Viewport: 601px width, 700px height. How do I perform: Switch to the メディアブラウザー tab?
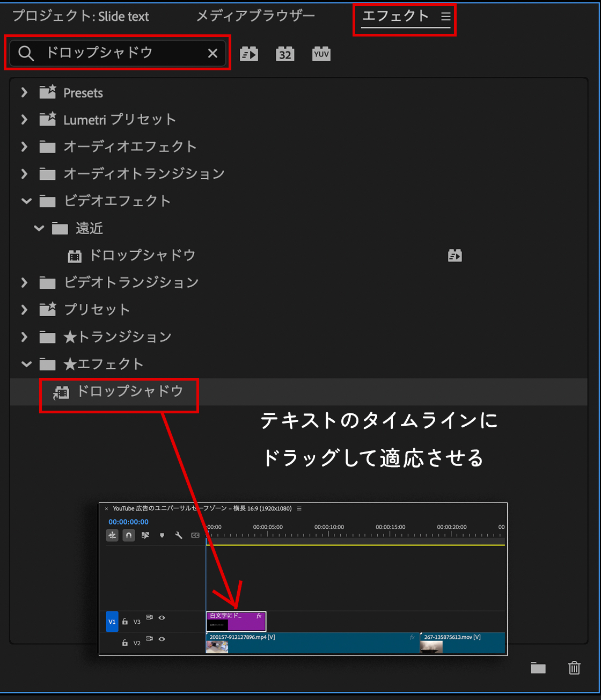point(255,16)
